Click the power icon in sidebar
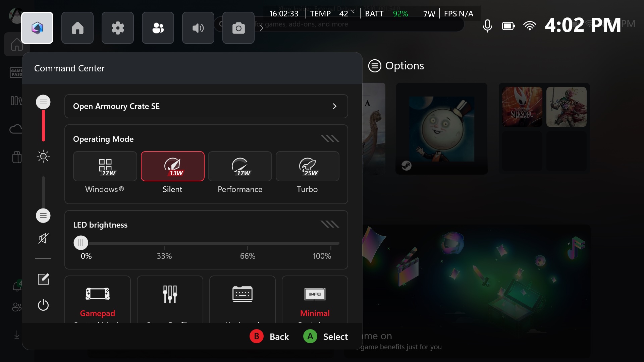 pyautogui.click(x=43, y=305)
